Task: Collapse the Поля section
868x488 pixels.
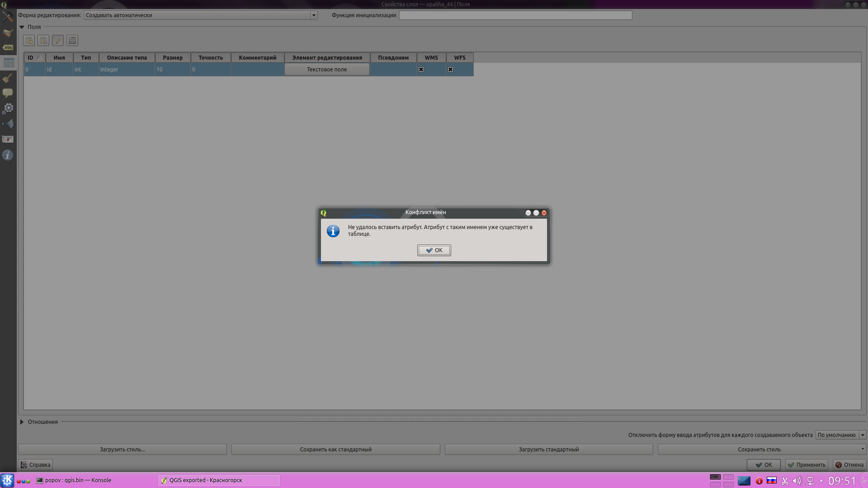Action: click(22, 27)
